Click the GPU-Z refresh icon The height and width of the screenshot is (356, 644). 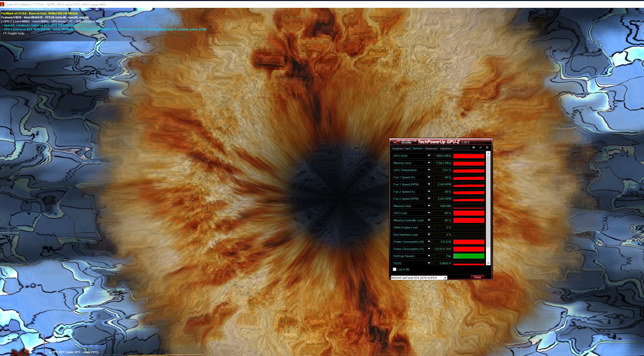click(480, 148)
